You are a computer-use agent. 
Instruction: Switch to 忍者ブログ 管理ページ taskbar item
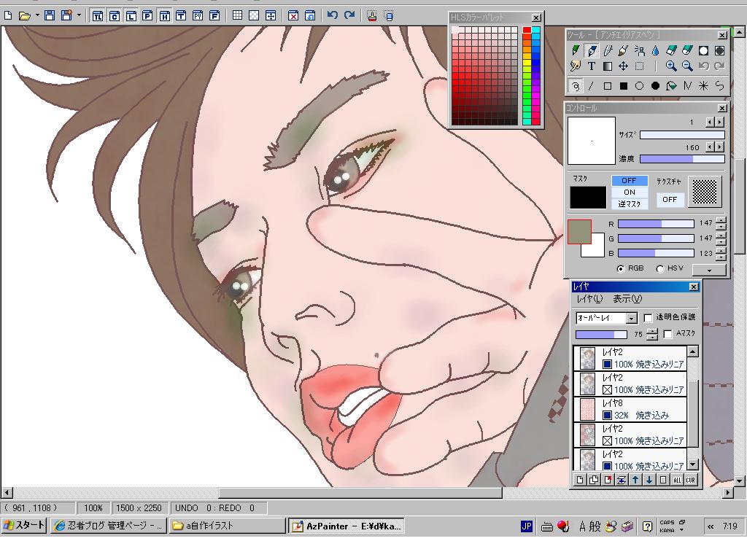click(108, 526)
